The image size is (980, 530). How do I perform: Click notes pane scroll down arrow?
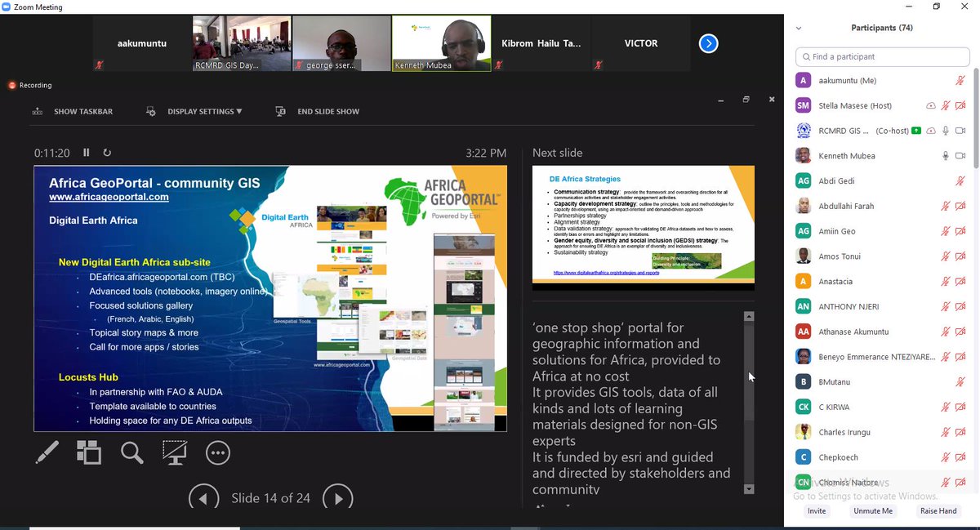749,488
